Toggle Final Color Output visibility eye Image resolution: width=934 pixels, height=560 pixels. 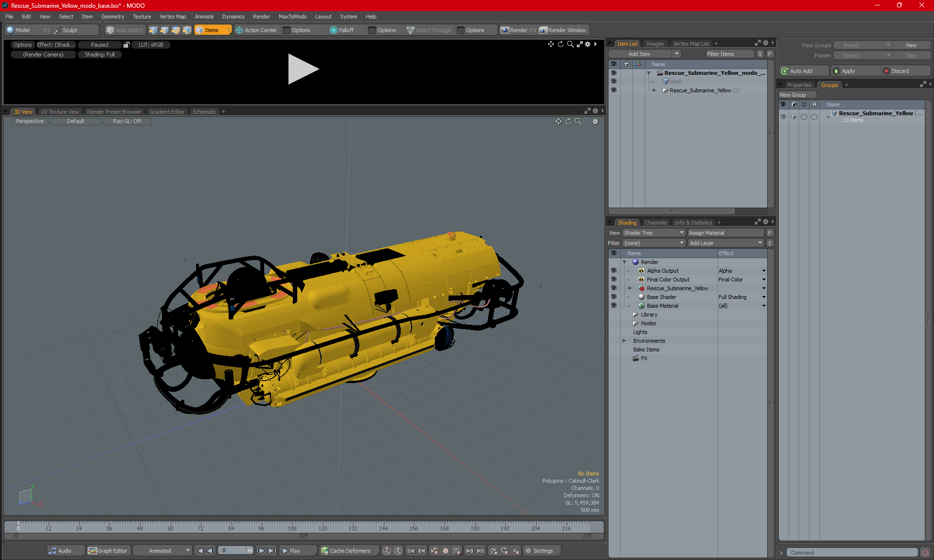613,280
